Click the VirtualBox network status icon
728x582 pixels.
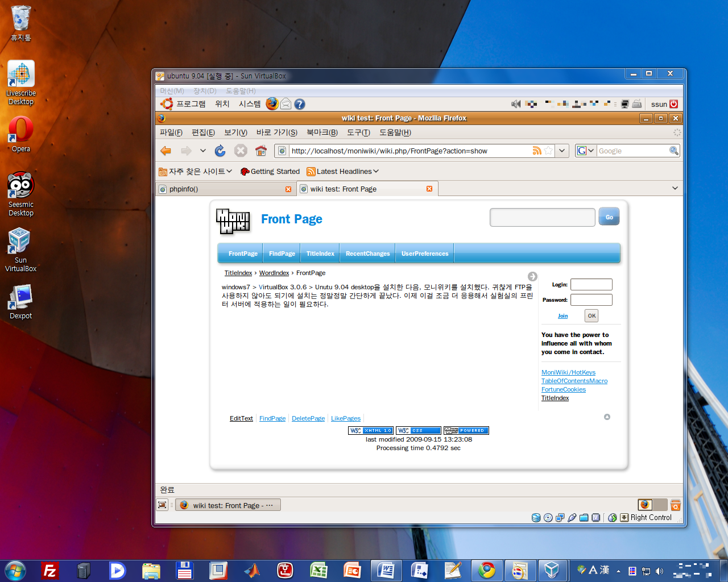coord(560,517)
